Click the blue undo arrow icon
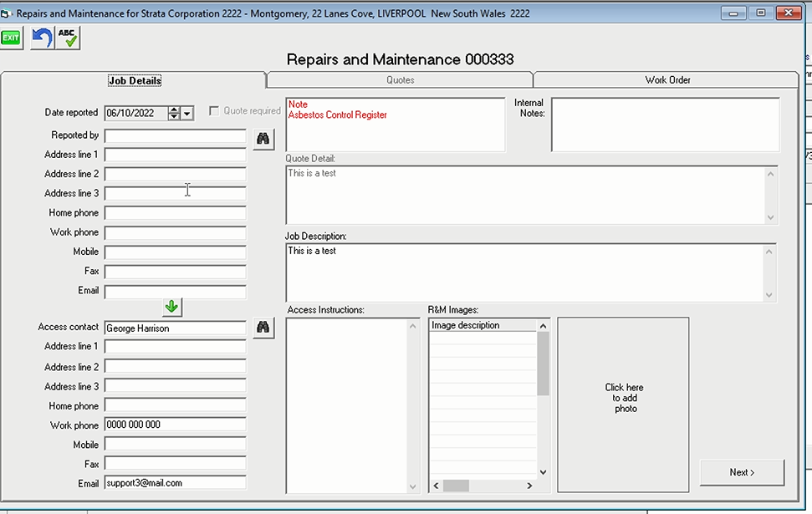The image size is (812, 514). tap(42, 38)
